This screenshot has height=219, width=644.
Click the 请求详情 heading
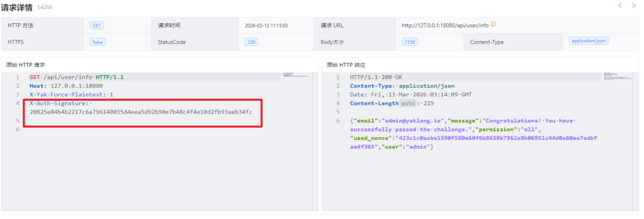[17, 7]
